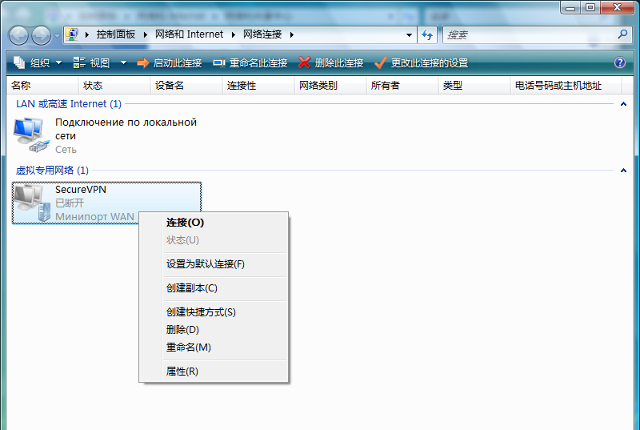Open the 组织 dropdown menu
The image size is (640, 430).
click(x=39, y=62)
